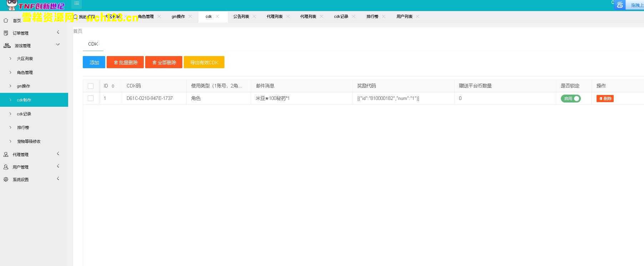Close the cdk记录 tab
This screenshot has height=266, width=644.
pos(354,16)
